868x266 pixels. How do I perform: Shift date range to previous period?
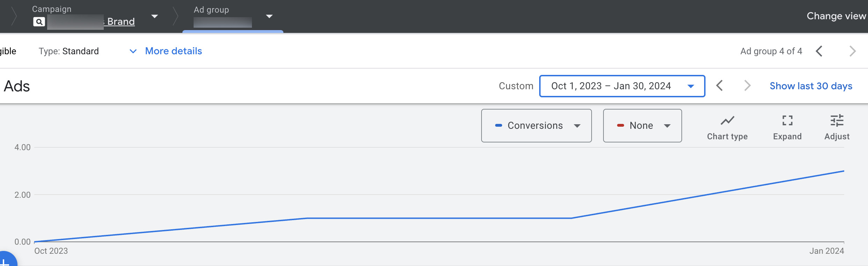719,86
